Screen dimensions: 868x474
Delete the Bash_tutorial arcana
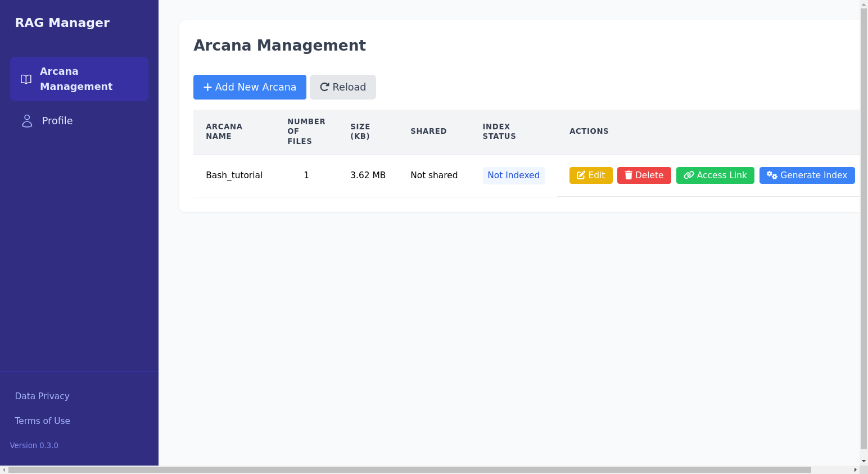click(x=644, y=175)
